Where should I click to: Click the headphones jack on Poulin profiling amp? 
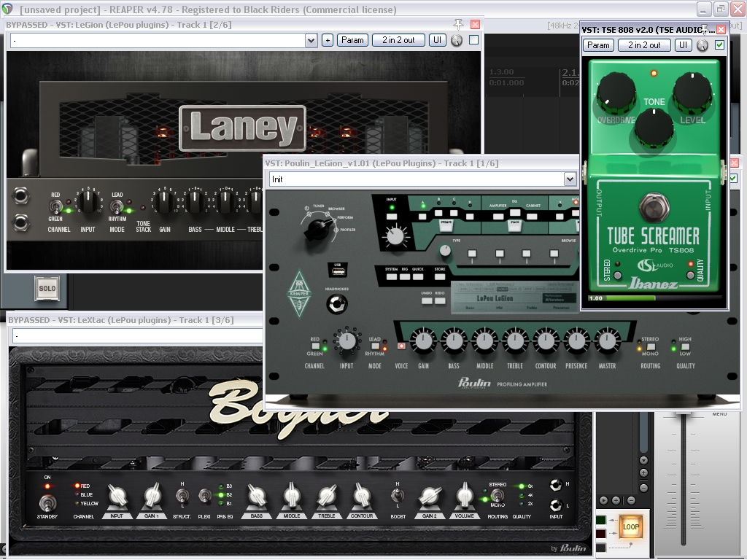[337, 304]
